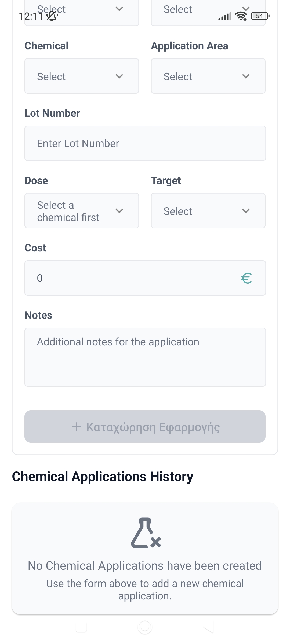290x644 pixels.
Task: Expand the Application Area dropdown
Action: (x=208, y=76)
